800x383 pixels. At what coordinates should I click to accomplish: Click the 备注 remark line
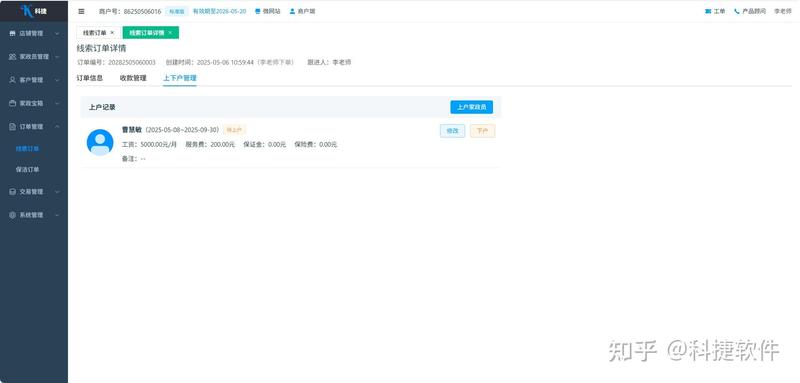[134, 159]
